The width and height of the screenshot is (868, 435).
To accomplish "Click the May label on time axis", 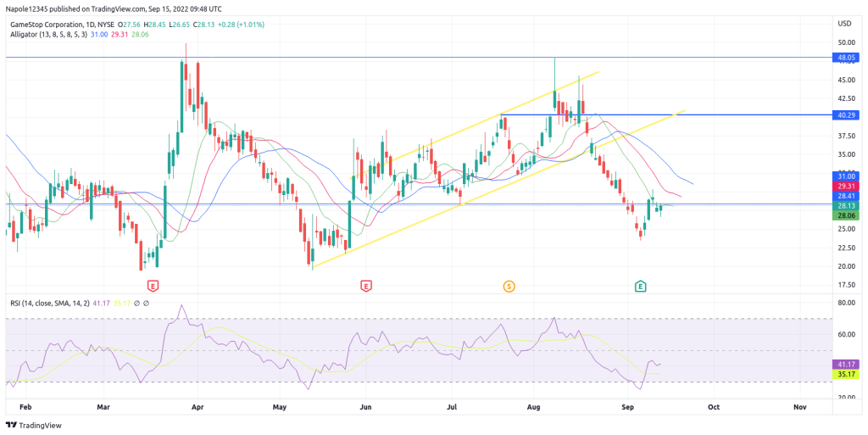I will (280, 407).
